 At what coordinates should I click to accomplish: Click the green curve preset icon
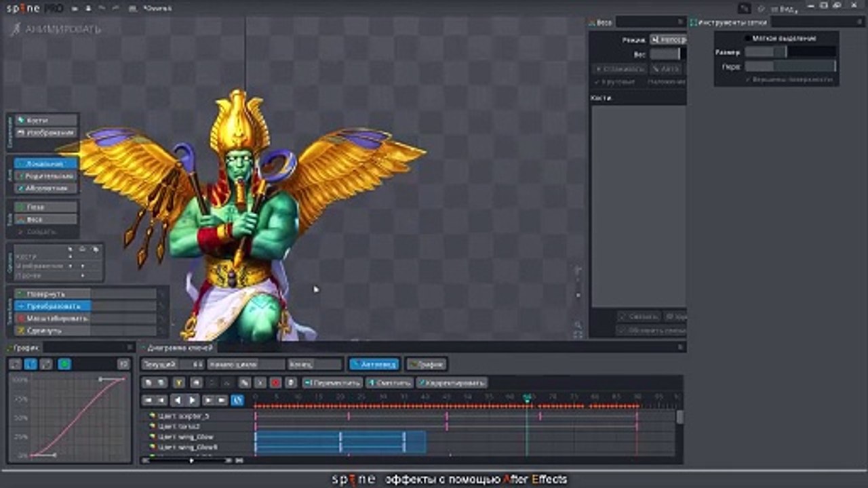(64, 364)
